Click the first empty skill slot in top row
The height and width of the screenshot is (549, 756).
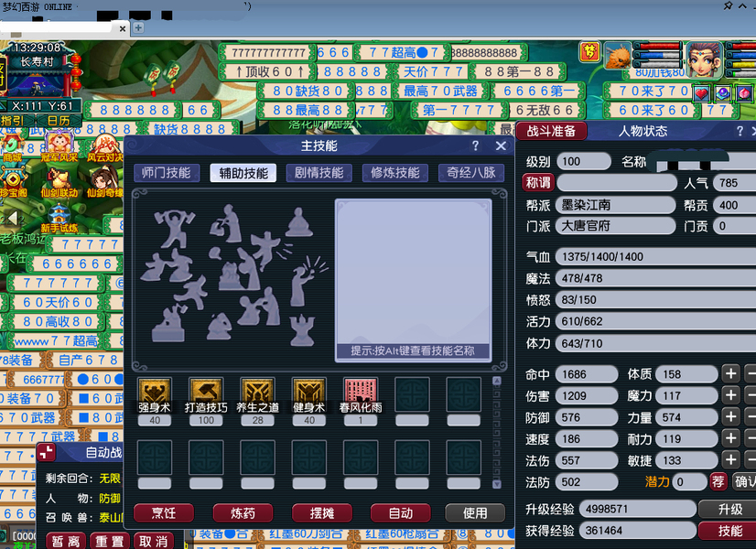point(412,394)
